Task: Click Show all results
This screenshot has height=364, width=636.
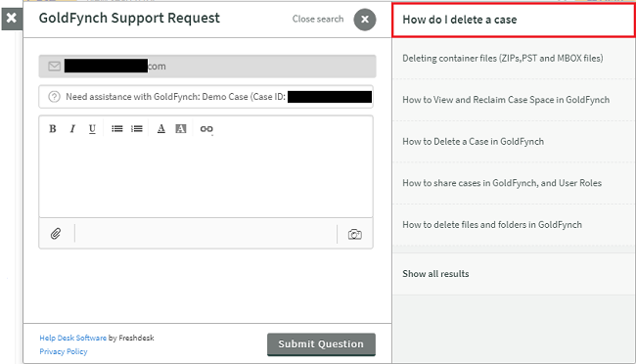Action: [514, 274]
